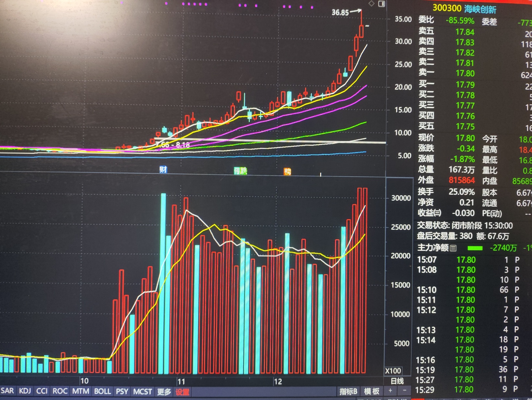Click the 净资 value 0.21

[x=466, y=203]
